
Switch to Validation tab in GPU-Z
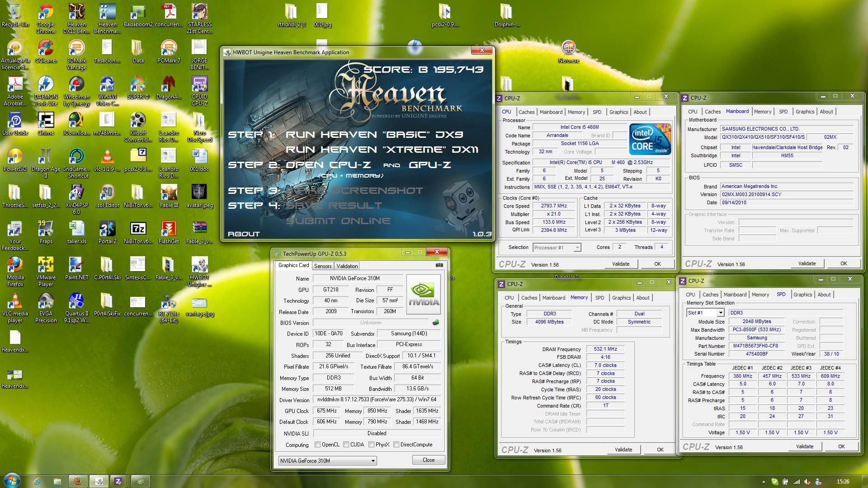(x=347, y=266)
